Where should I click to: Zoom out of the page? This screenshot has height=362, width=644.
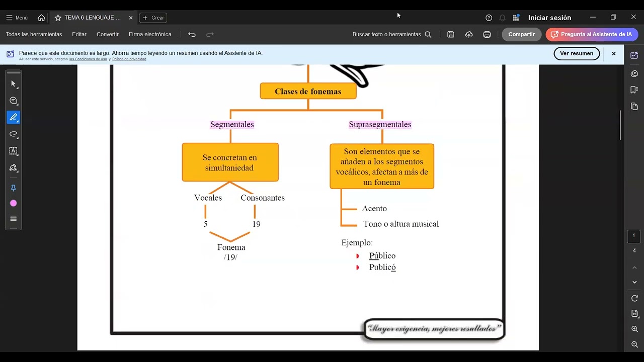pyautogui.click(x=634, y=344)
